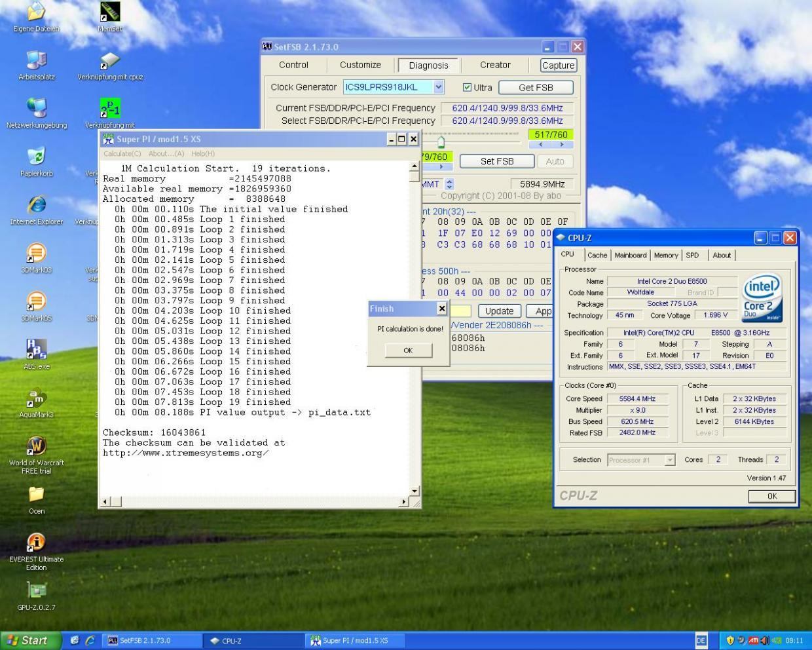The width and height of the screenshot is (812, 650).
Task: Switch to the Customize tab in SetFSB
Action: 360,65
